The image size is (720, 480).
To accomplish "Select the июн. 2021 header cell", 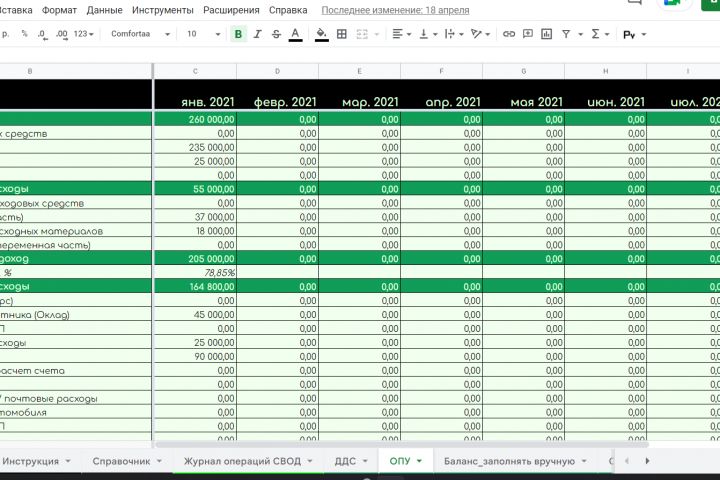I will point(606,95).
